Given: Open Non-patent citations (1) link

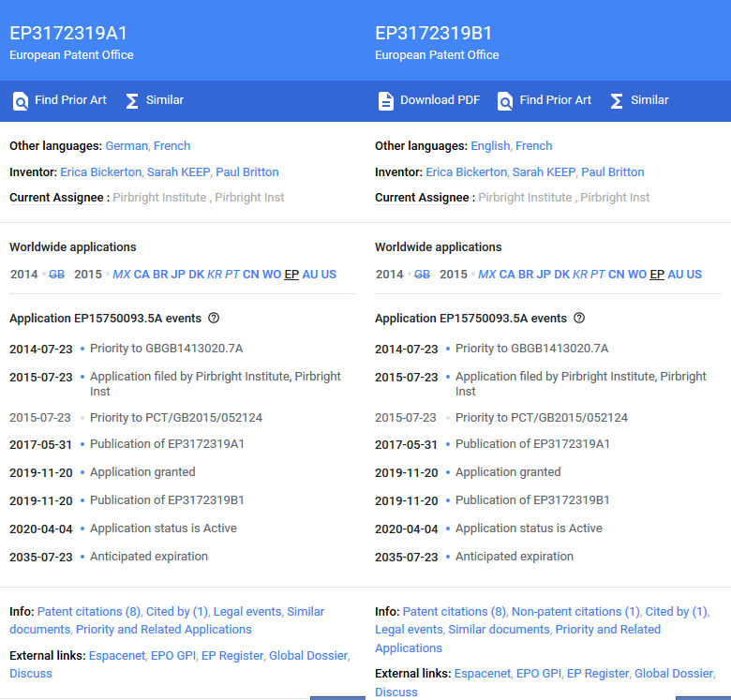Looking at the screenshot, I should (x=575, y=612).
